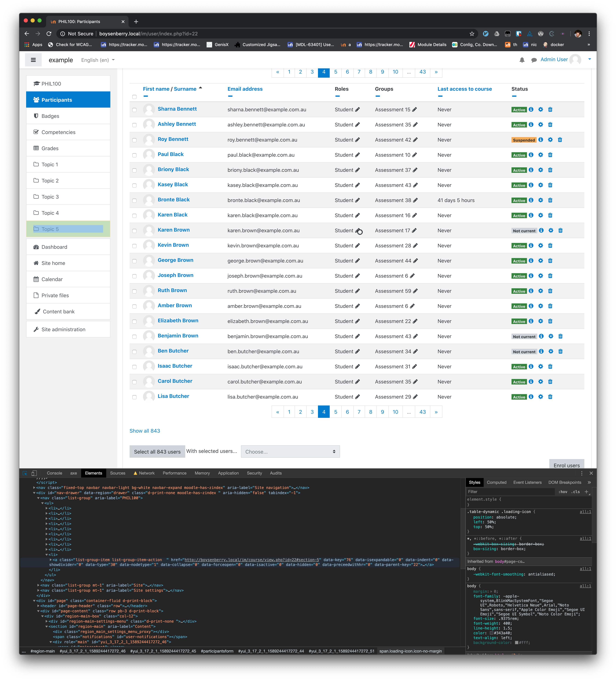Switch to the DevTools Network tab
The height and width of the screenshot is (680, 616).
pyautogui.click(x=144, y=473)
